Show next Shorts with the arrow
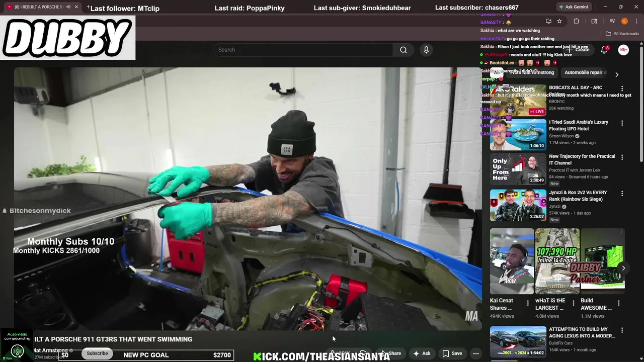Image resolution: width=644 pixels, height=362 pixels. [623, 268]
